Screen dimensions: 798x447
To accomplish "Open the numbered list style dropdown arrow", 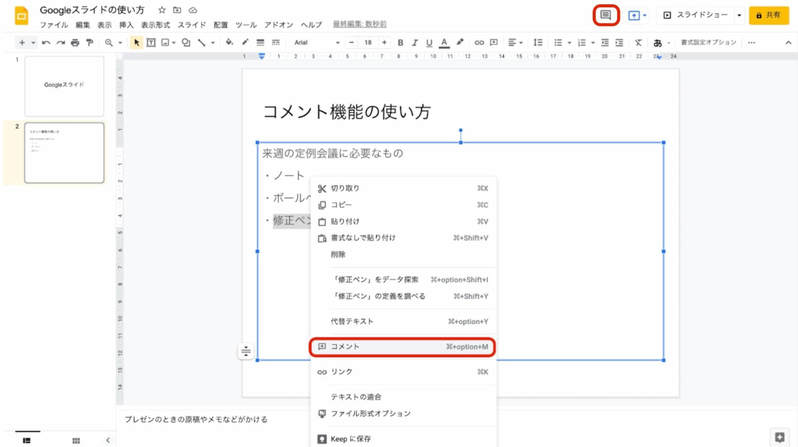I will 593,43.
